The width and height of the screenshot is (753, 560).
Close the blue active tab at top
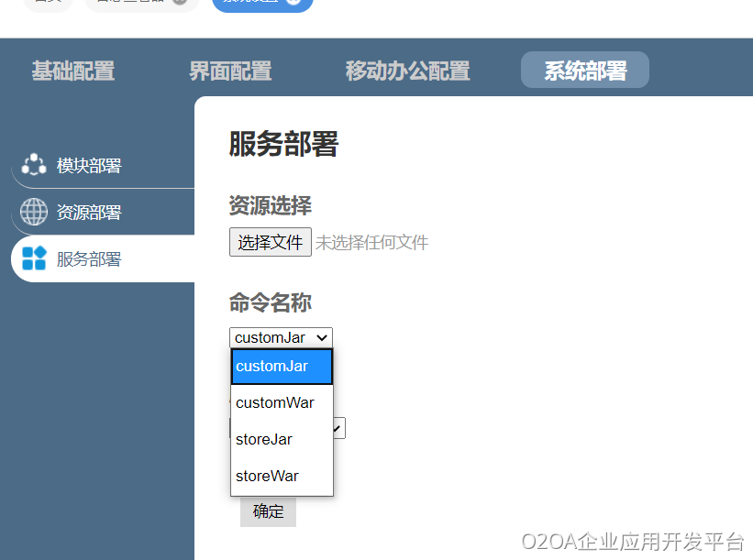pyautogui.click(x=293, y=2)
